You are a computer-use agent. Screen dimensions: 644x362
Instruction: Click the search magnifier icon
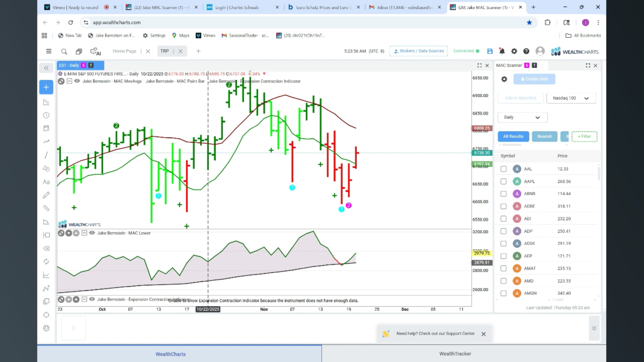(x=64, y=51)
